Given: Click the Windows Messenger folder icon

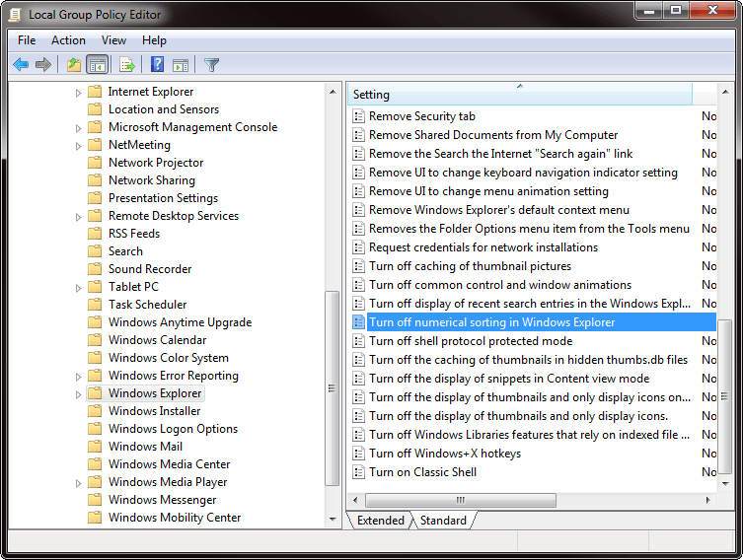Looking at the screenshot, I should (x=95, y=500).
